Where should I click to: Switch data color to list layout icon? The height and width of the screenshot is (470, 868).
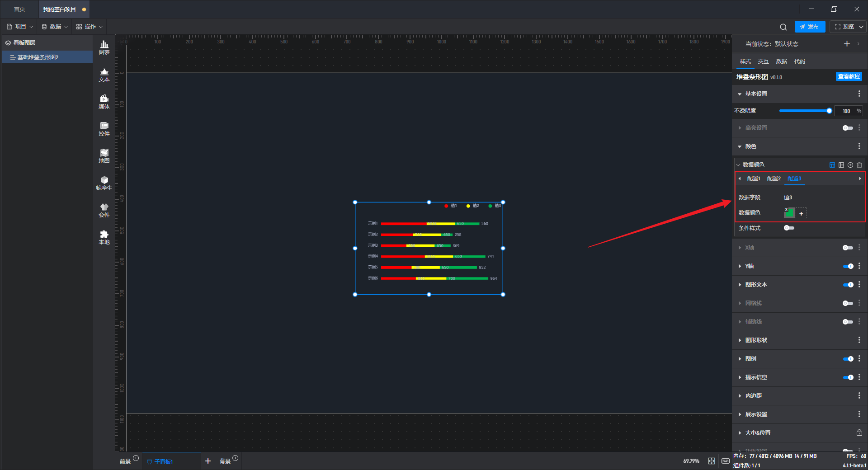[x=841, y=165]
